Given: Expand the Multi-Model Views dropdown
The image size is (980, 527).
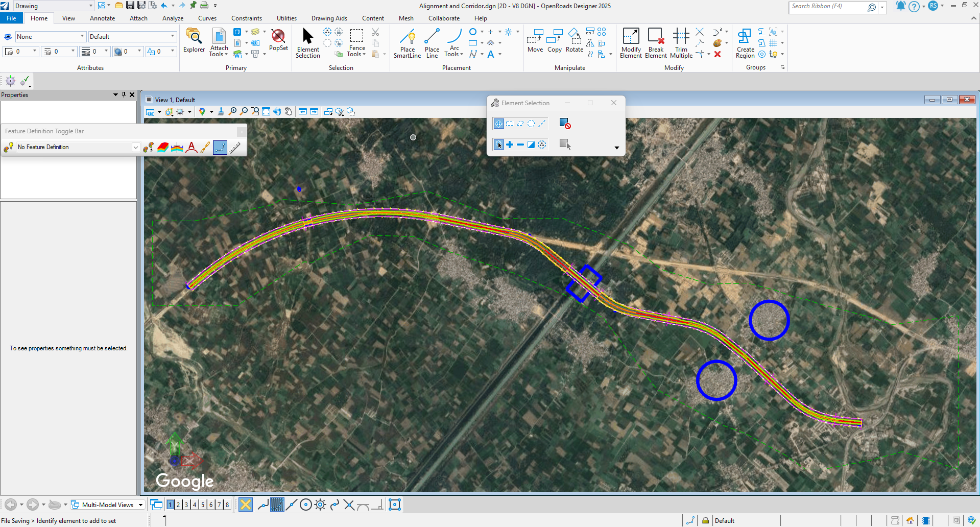Looking at the screenshot, I should pos(140,505).
